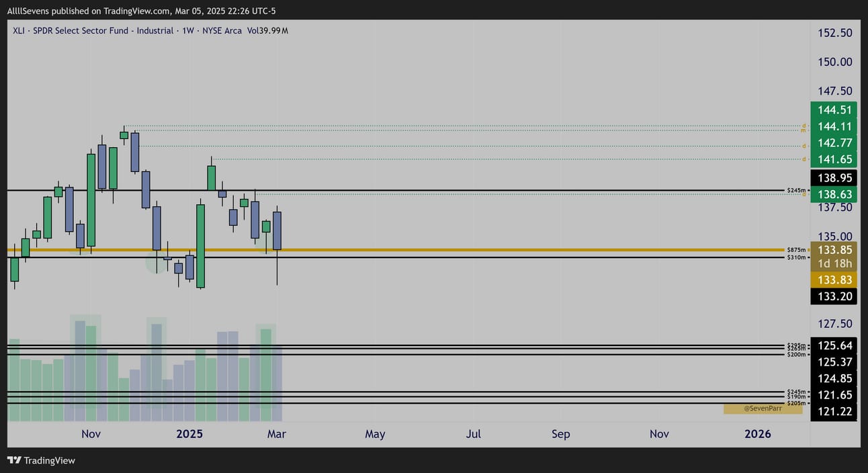Select the 121.22 price tag

pyautogui.click(x=834, y=412)
